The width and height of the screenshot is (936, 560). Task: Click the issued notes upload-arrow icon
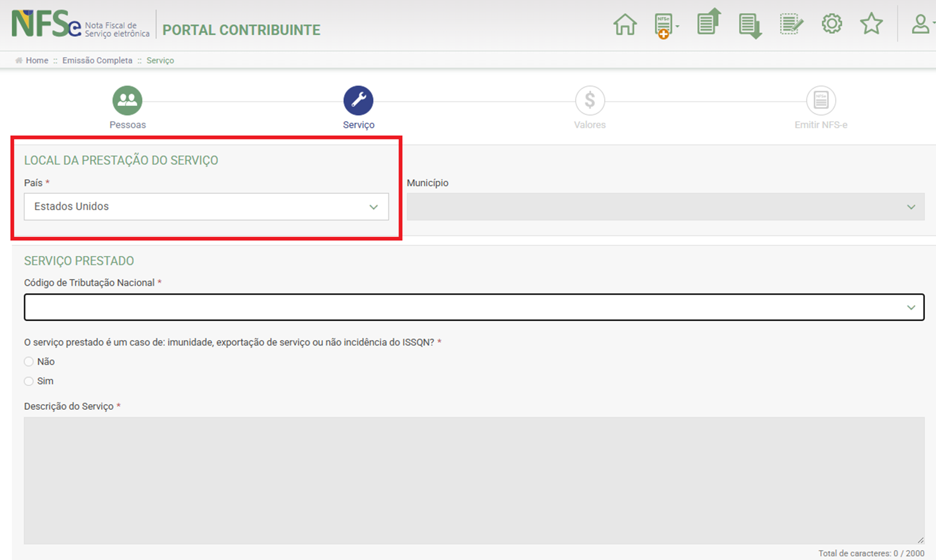click(708, 22)
